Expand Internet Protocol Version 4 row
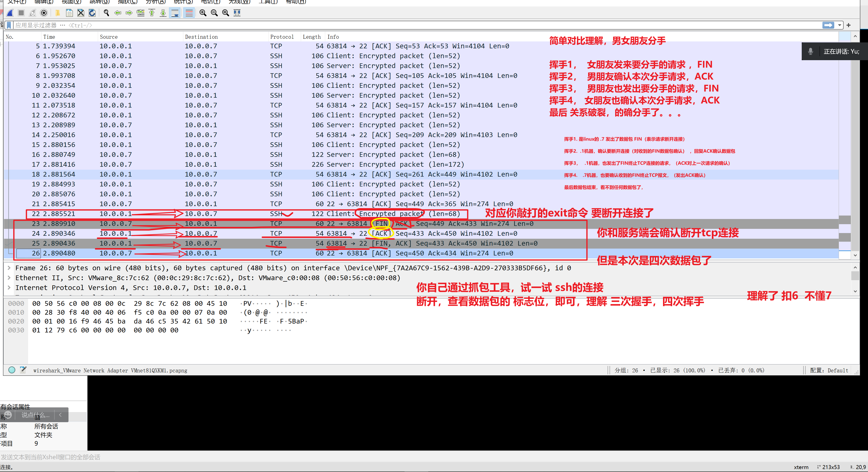This screenshot has width=868, height=472. click(9, 288)
